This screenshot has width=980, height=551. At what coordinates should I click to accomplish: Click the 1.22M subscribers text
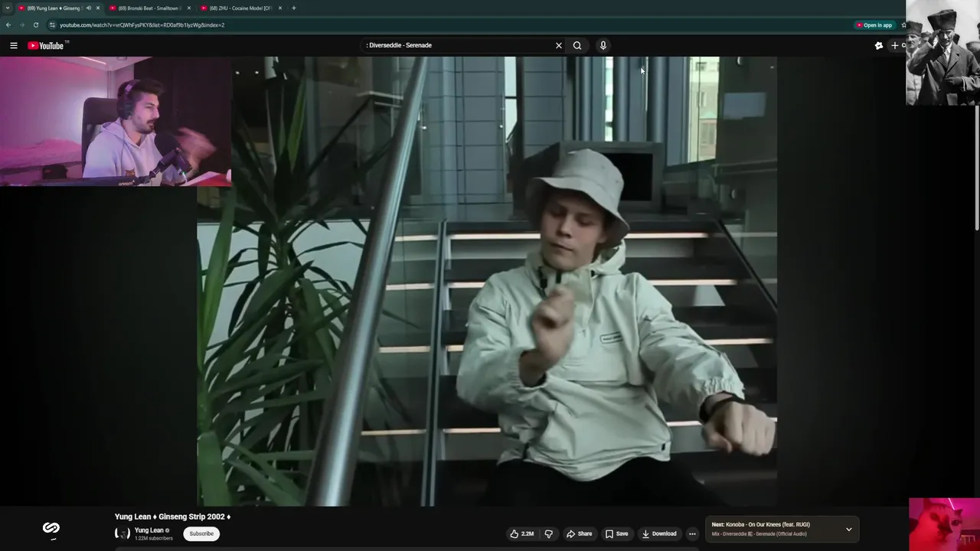tap(153, 539)
